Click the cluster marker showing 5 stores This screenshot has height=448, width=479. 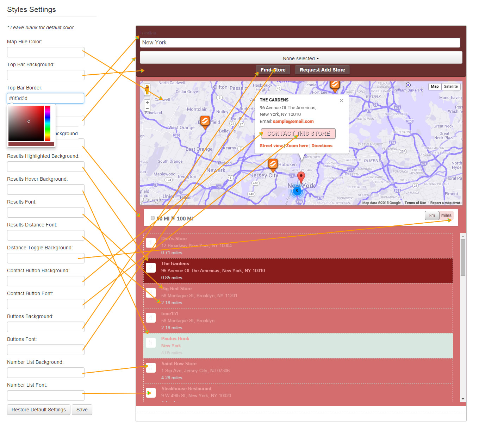298,191
